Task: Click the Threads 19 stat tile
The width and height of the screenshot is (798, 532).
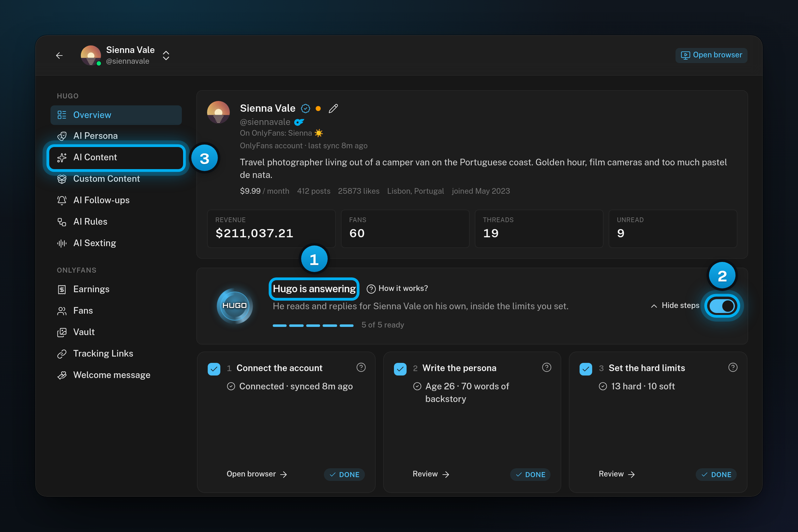Action: tap(539, 228)
